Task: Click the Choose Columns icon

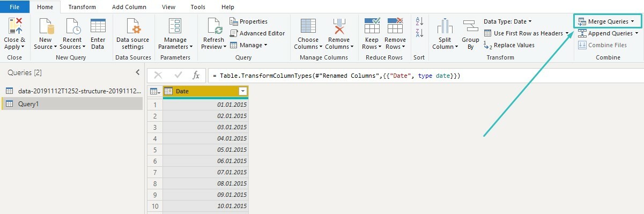Action: [x=308, y=26]
